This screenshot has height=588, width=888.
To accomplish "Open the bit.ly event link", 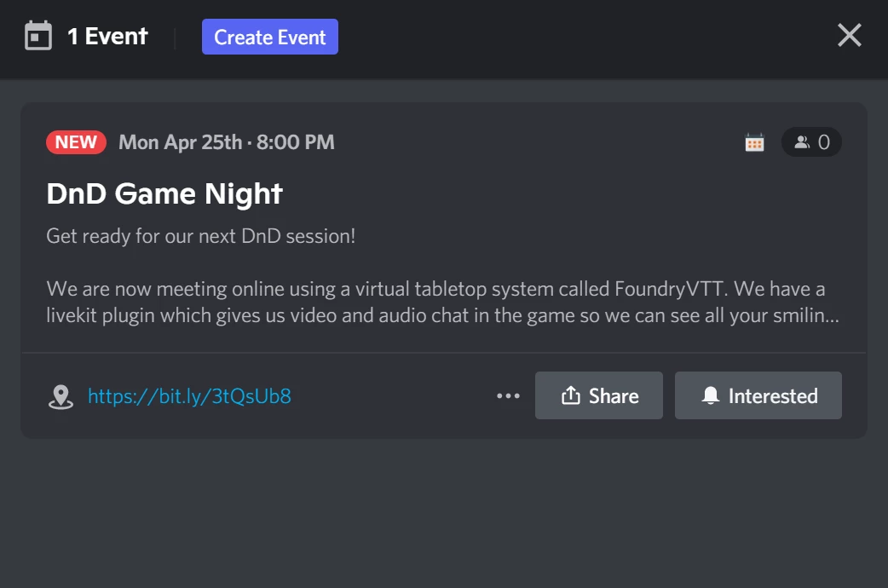I will (x=188, y=395).
